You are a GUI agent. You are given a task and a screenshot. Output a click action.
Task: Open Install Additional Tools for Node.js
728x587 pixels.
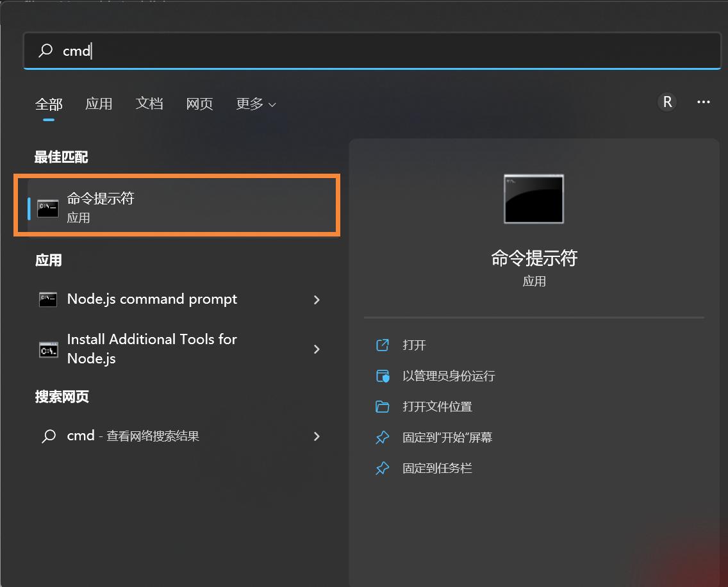[152, 349]
